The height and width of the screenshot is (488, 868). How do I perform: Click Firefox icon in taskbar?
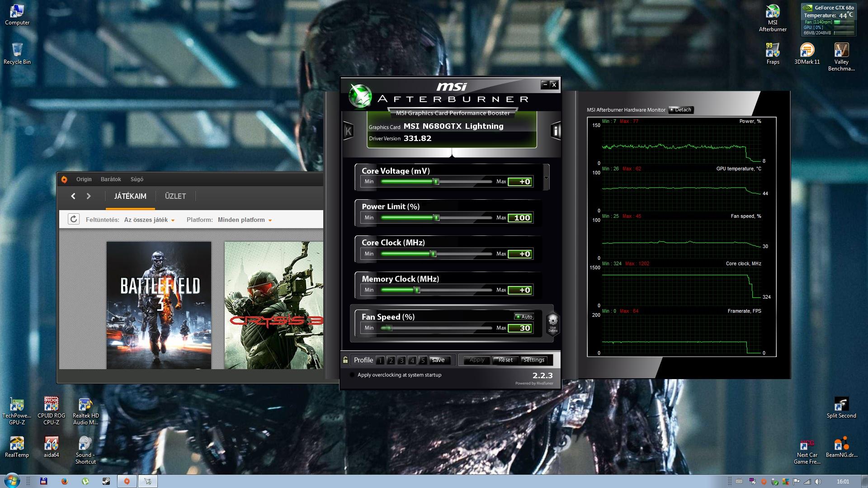pyautogui.click(x=64, y=481)
